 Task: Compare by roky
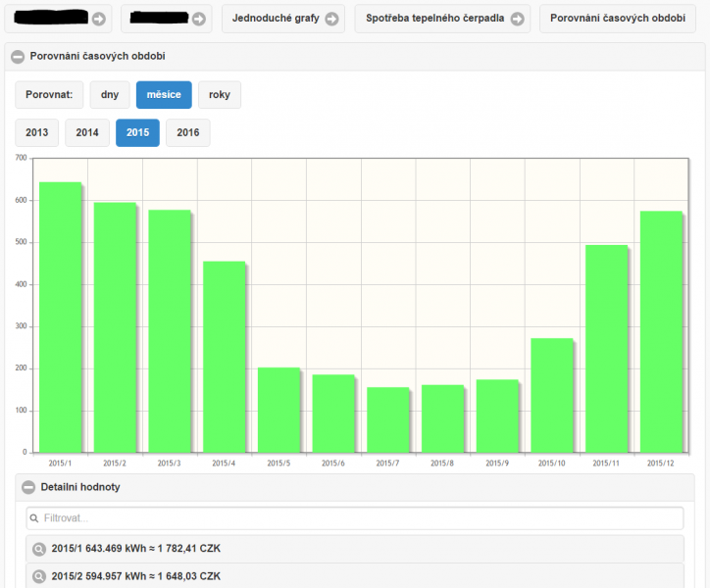click(220, 95)
